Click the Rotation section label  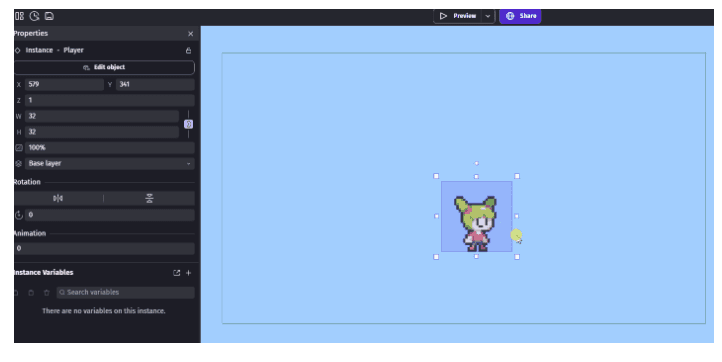[x=27, y=182]
